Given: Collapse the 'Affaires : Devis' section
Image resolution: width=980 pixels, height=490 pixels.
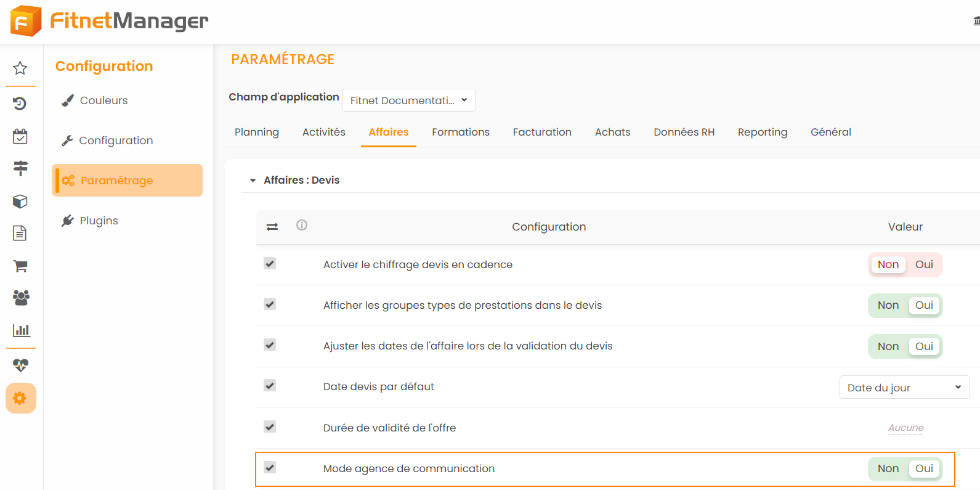Looking at the screenshot, I should point(253,181).
